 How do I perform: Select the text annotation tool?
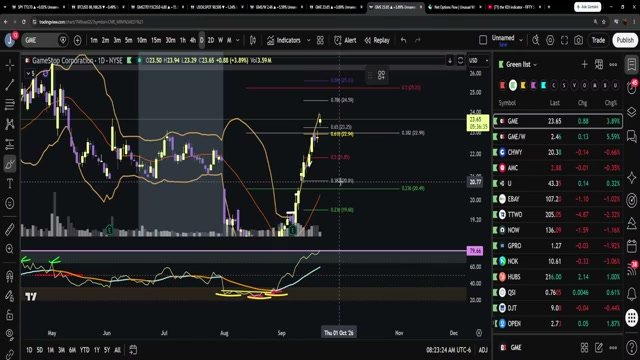(10, 184)
